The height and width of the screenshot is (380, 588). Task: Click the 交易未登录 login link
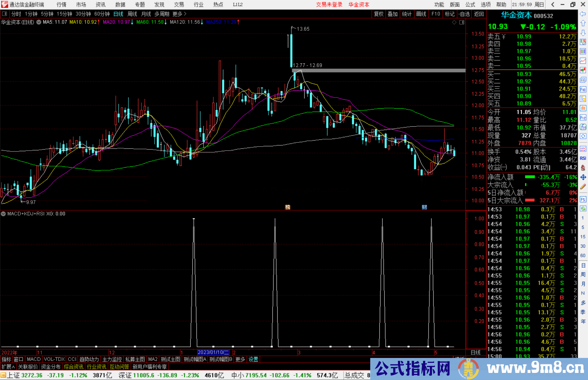pos(329,5)
